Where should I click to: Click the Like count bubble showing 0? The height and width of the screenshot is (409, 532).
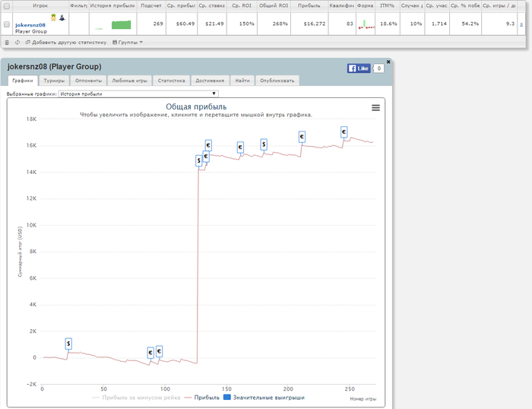[378, 68]
